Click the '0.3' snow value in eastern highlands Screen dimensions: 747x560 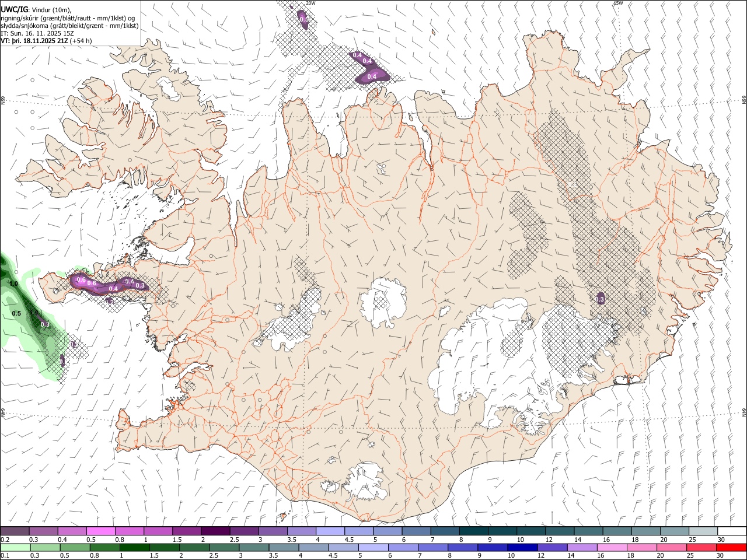[600, 299]
